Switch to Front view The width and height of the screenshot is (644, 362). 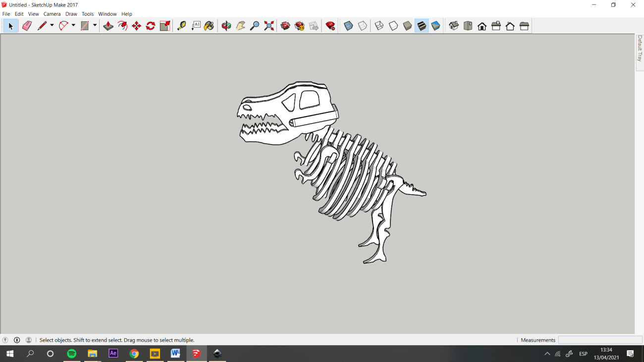tap(482, 26)
